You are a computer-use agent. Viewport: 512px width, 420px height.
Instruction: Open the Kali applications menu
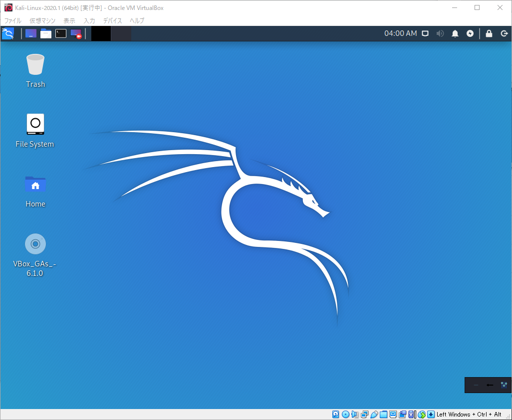click(8, 33)
